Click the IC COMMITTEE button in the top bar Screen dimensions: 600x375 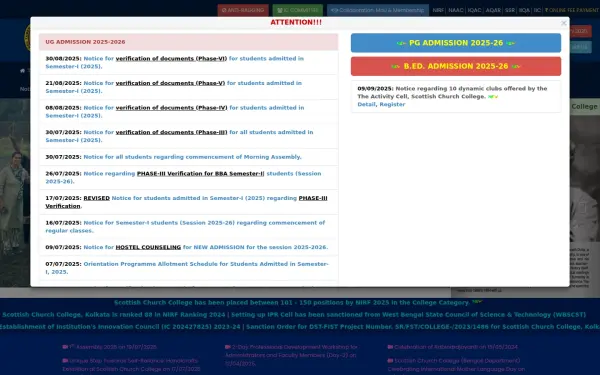[298, 10]
